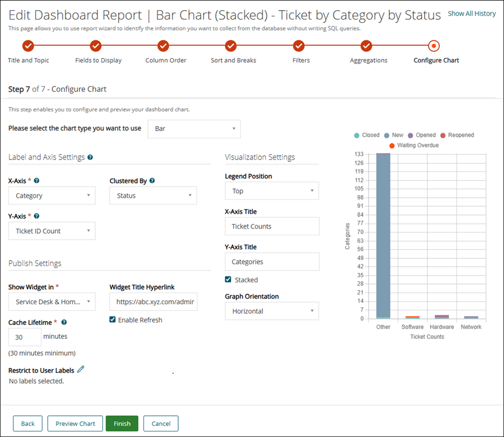Disable the Enable Refresh checkbox
The image size is (504, 437).
click(x=113, y=320)
